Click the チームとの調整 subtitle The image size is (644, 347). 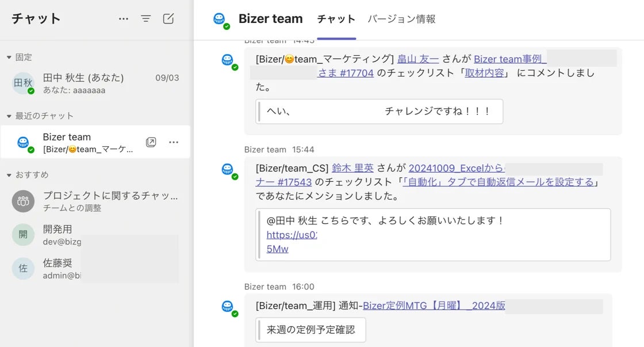pyautogui.click(x=72, y=208)
